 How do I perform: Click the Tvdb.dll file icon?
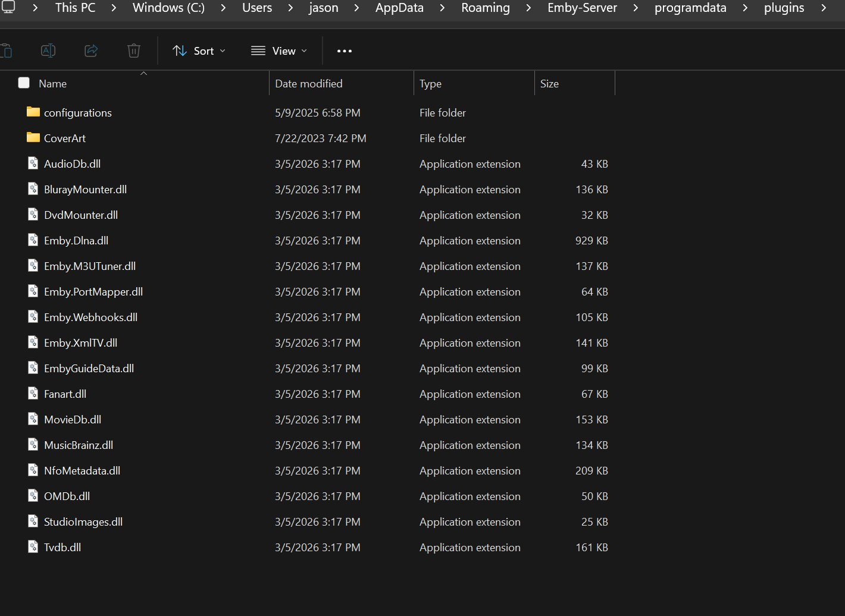[33, 547]
